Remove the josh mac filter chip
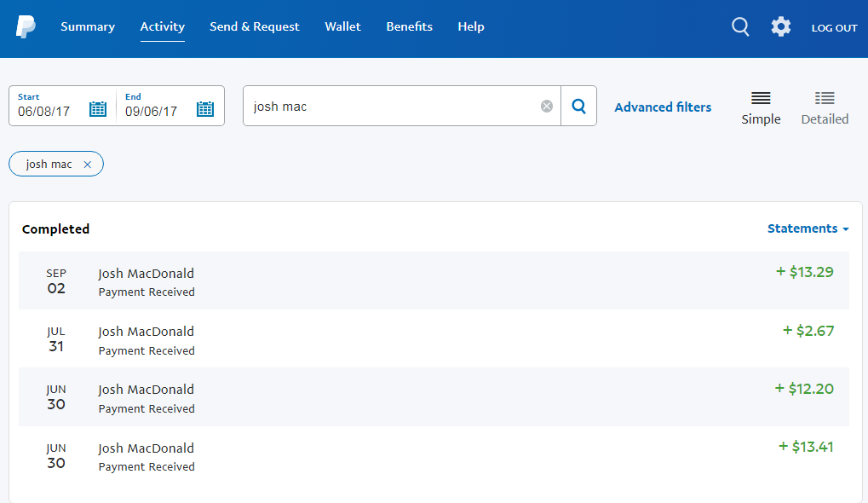The width and height of the screenshot is (868, 503). point(87,165)
